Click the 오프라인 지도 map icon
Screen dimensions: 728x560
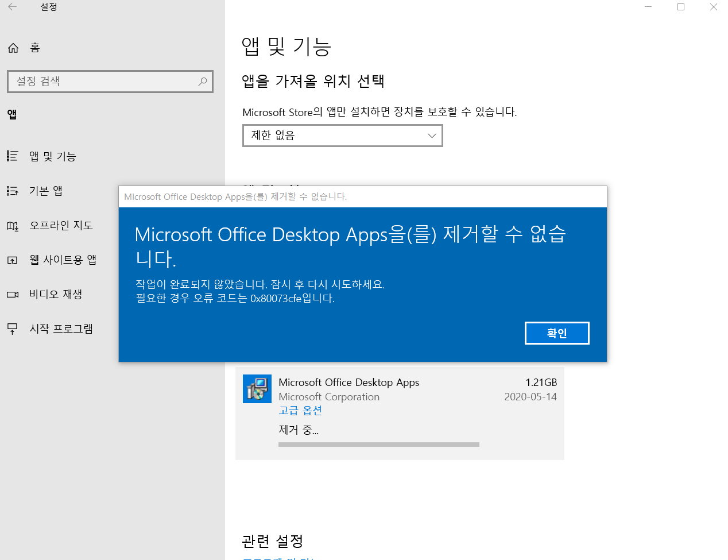[12, 226]
